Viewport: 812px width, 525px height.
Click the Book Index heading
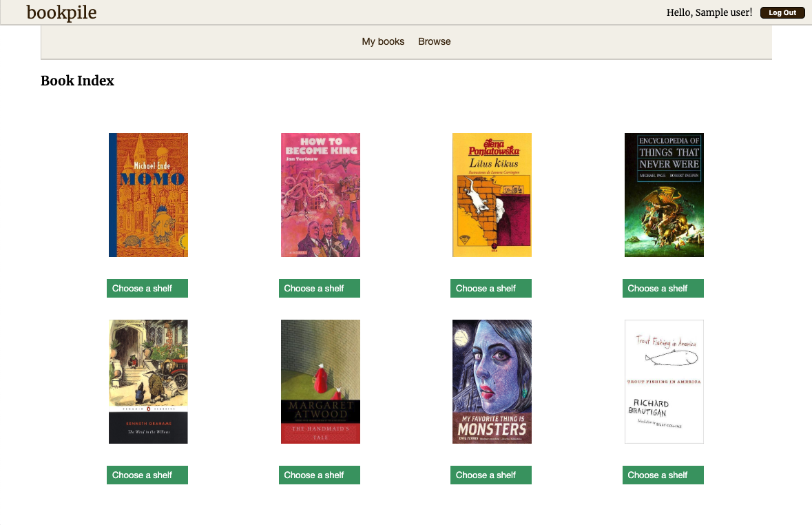tap(77, 81)
